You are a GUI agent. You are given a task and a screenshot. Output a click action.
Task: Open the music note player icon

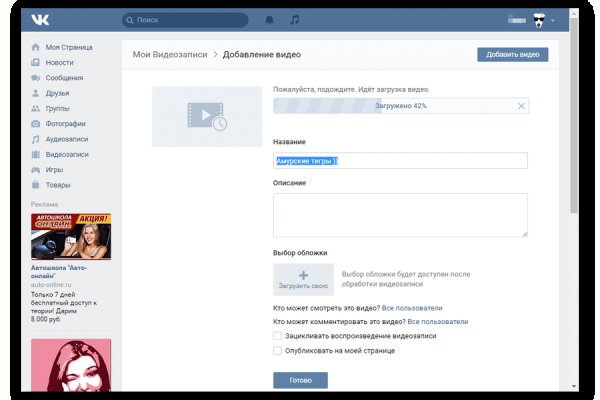(x=294, y=19)
